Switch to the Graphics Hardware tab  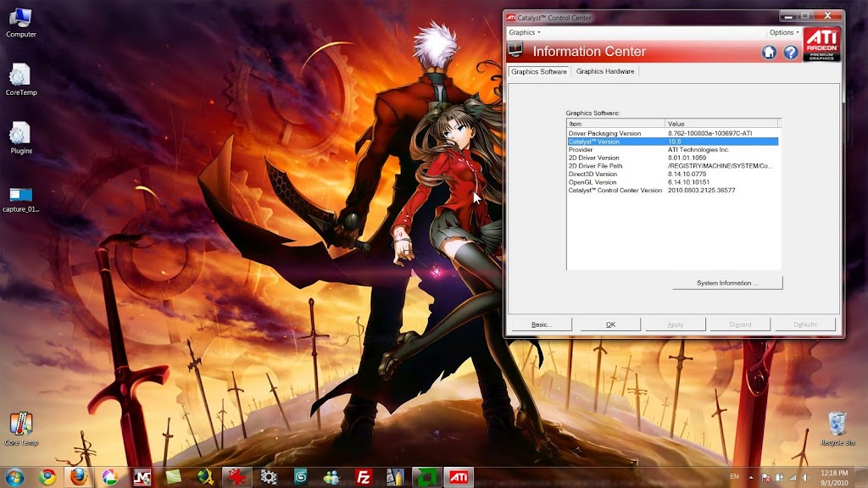(605, 71)
